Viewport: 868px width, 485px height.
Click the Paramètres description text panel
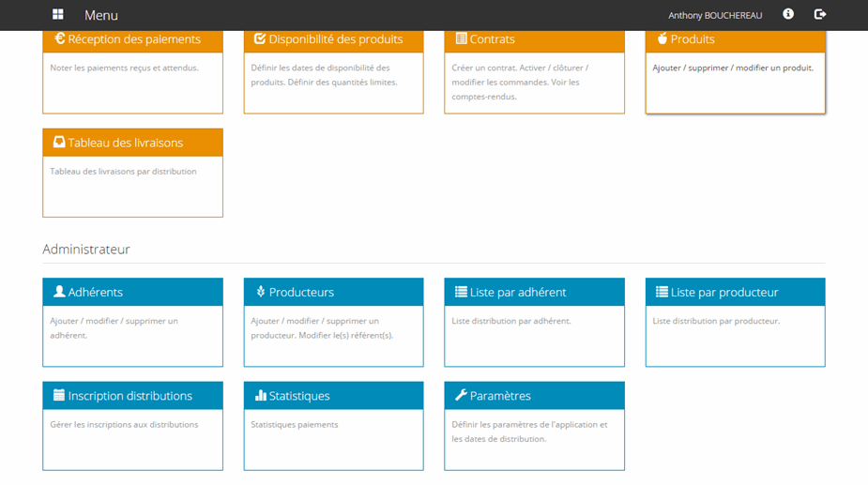click(534, 441)
